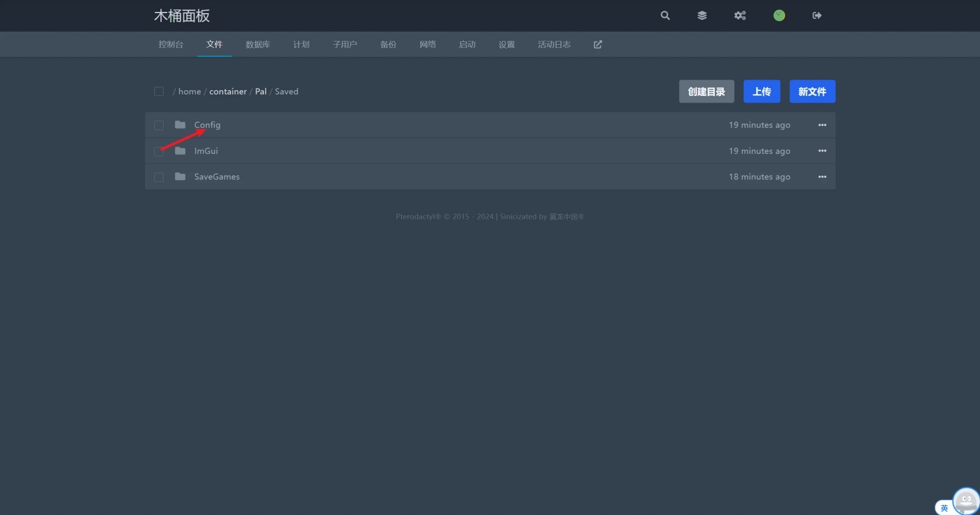
Task: Open the green account avatar
Action: pos(779,15)
